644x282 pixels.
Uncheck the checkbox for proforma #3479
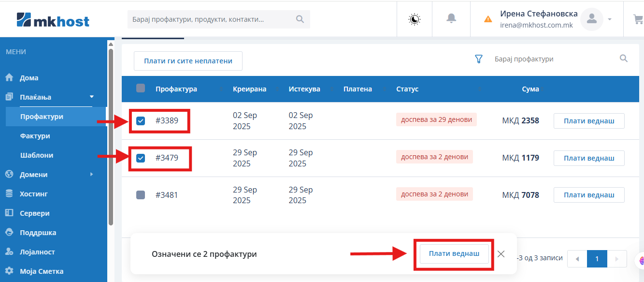[x=141, y=158]
